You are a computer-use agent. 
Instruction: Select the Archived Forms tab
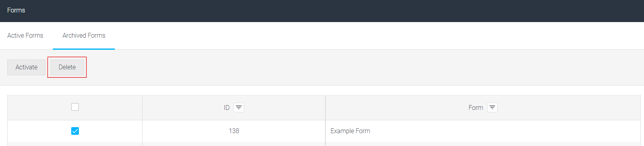click(x=84, y=35)
